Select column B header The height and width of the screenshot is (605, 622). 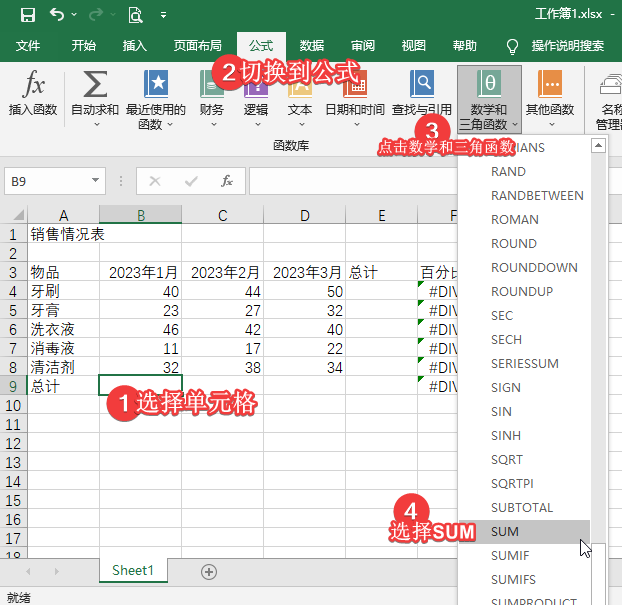[141, 215]
